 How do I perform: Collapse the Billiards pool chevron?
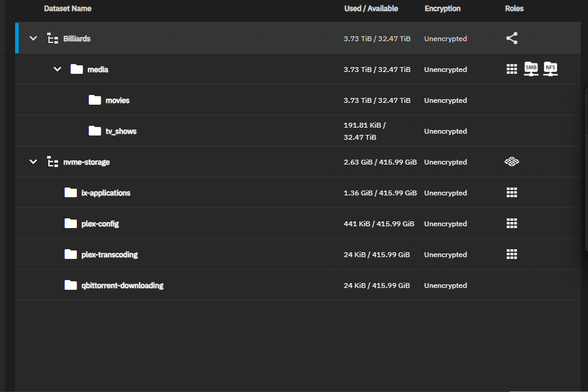(x=33, y=38)
